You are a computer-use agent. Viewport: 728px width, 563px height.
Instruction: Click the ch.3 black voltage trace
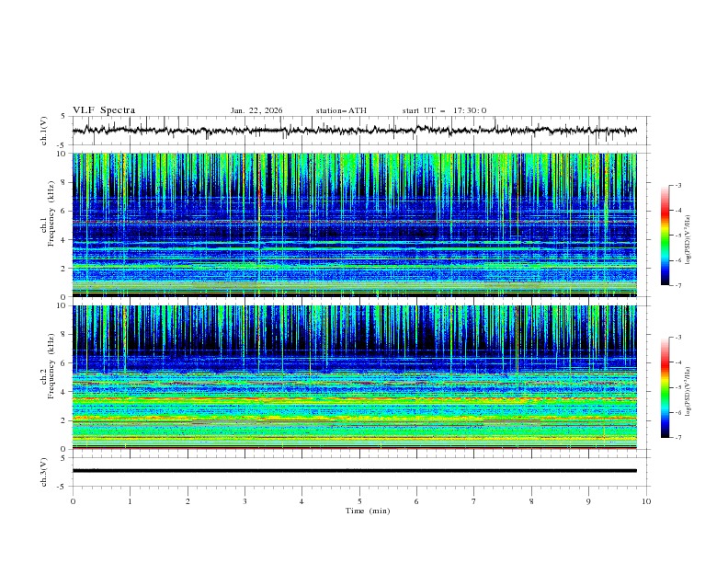point(354,471)
